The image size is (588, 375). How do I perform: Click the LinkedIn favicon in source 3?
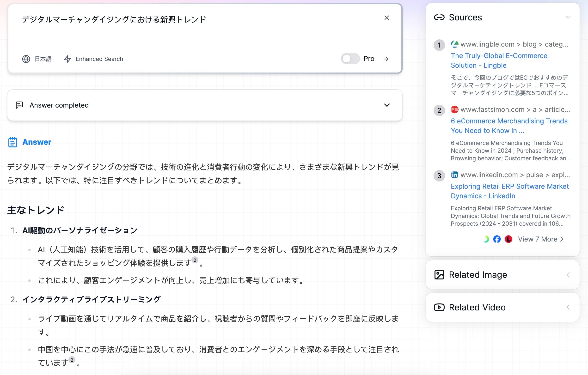click(x=454, y=175)
